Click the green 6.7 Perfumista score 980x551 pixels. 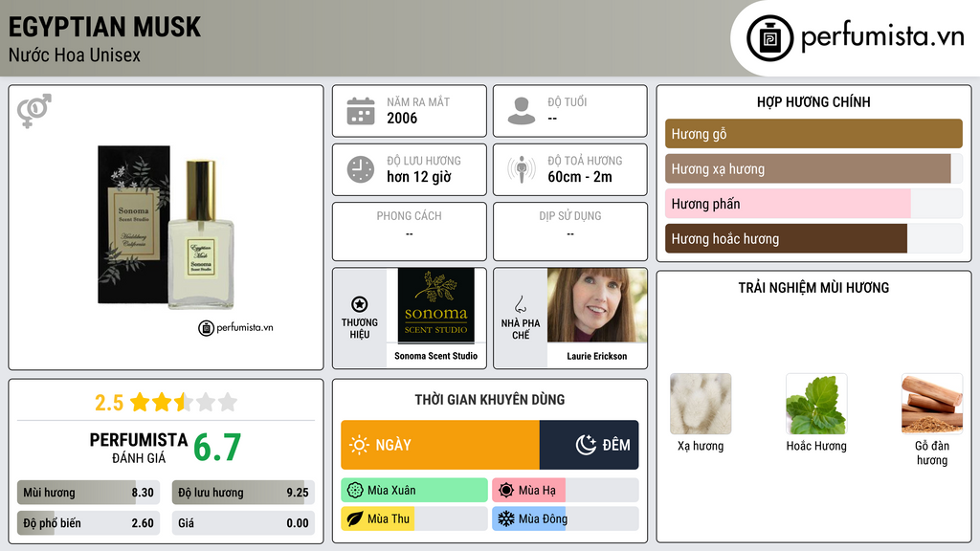tap(217, 448)
